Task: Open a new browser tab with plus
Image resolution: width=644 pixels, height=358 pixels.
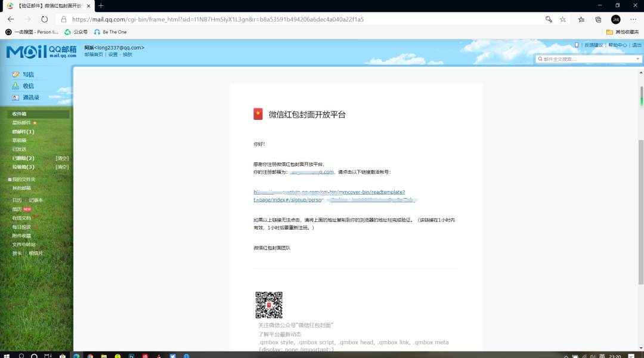Action: (x=101, y=6)
